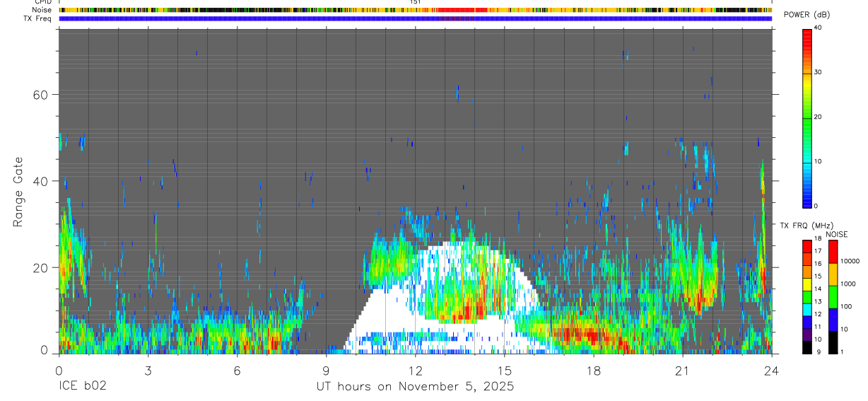
Task: Click the TX FRQ frequency color bar
Action: click(x=807, y=297)
